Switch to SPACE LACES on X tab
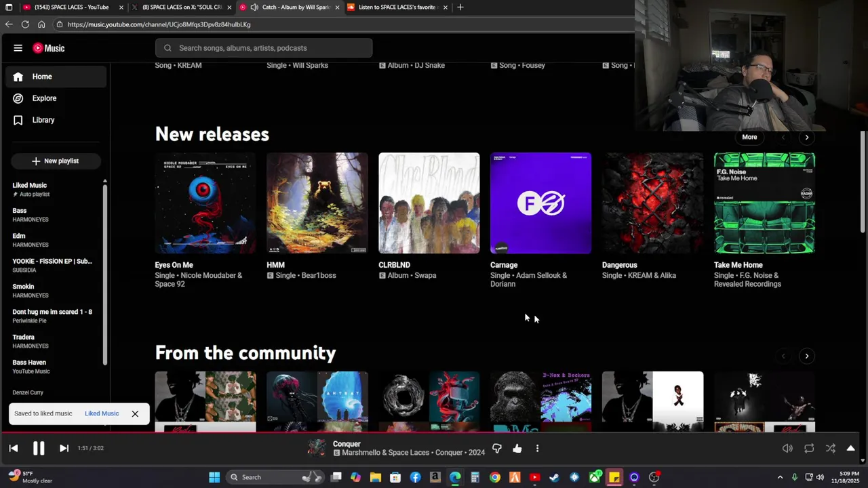The height and width of the screenshot is (488, 868). coord(182,7)
